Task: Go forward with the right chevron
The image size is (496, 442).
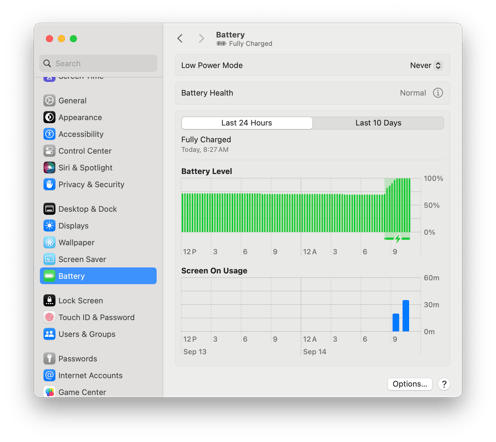Action: [201, 38]
